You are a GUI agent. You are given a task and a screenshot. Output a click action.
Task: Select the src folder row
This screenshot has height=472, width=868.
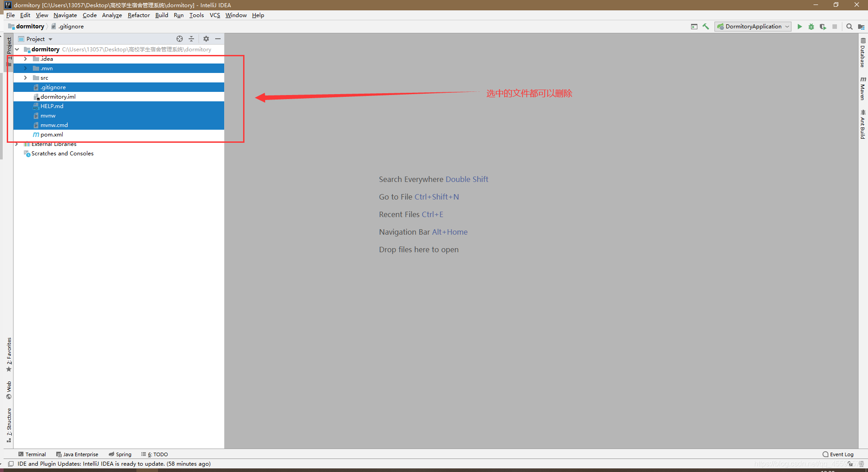pyautogui.click(x=119, y=78)
